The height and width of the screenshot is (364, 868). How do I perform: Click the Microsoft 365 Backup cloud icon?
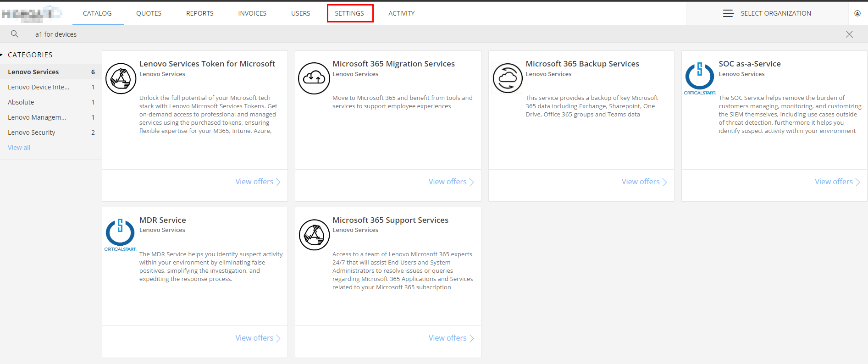[x=508, y=78]
